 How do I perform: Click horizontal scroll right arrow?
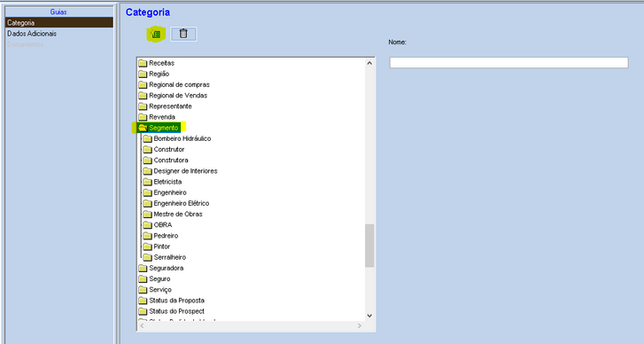pyautogui.click(x=360, y=326)
